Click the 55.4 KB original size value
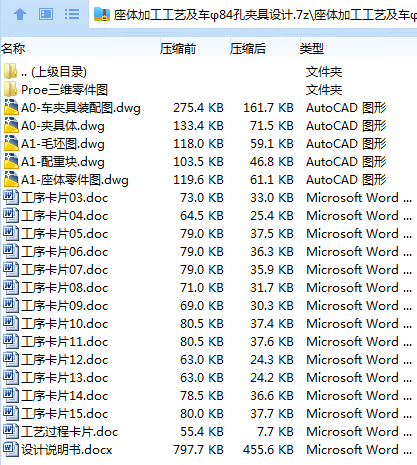The height and width of the screenshot is (465, 417). 202,432
